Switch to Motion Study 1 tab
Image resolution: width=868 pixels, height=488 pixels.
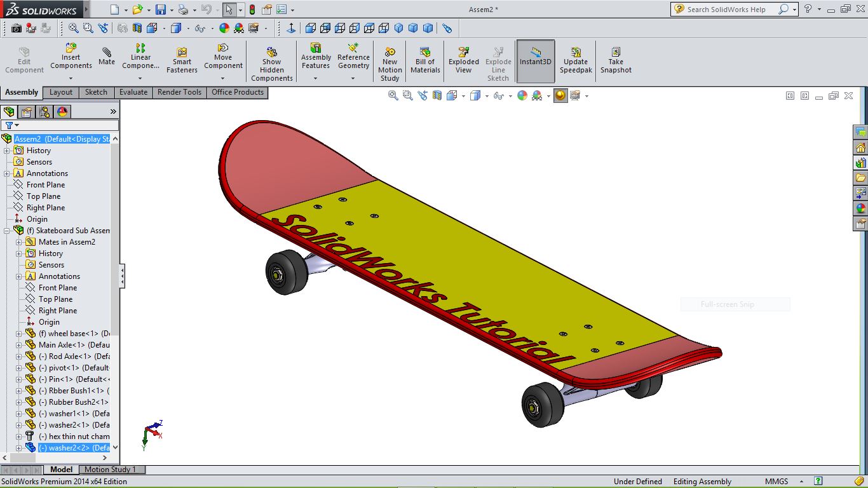(x=110, y=470)
